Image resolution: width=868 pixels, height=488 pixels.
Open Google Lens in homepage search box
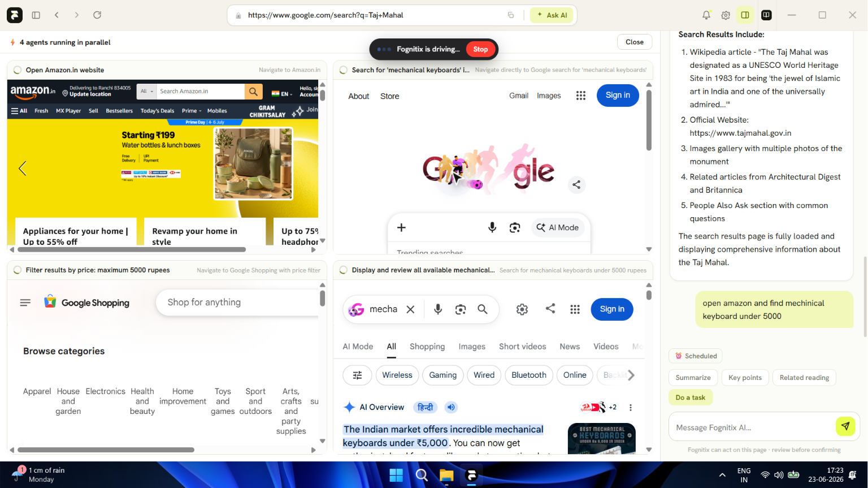click(515, 227)
